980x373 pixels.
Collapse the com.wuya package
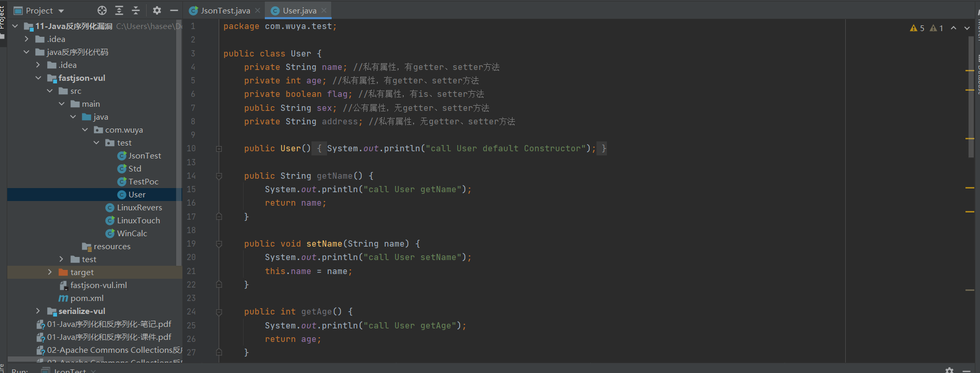tap(85, 130)
